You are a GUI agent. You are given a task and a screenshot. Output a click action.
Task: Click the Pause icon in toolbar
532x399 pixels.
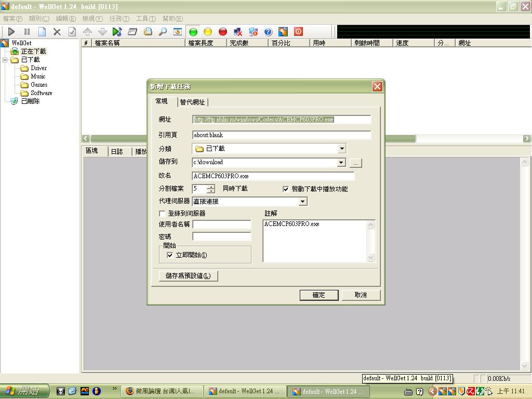coord(27,32)
